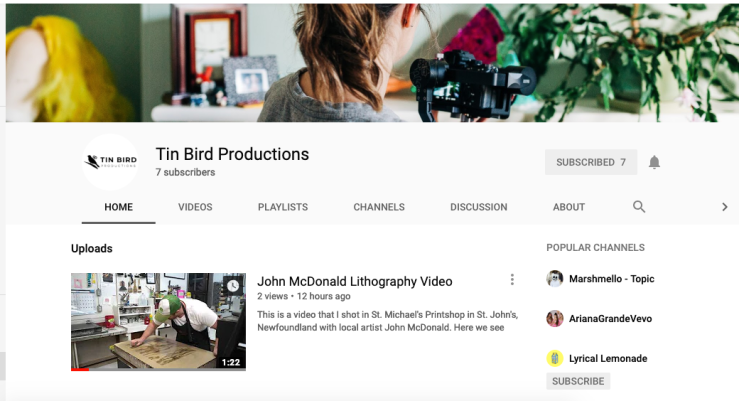
Task: Open the Marshmello - Topic channel name
Action: coord(611,278)
